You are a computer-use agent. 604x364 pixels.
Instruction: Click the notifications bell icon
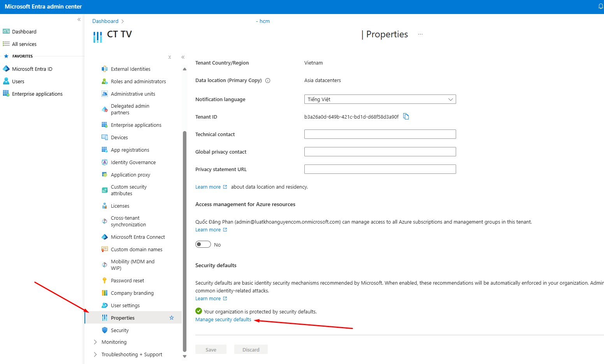click(x=601, y=6)
